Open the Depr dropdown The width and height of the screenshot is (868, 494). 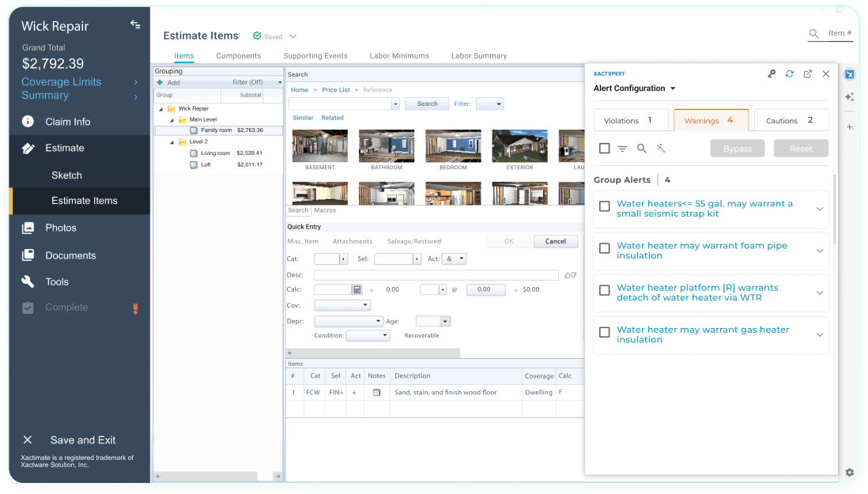pos(348,322)
